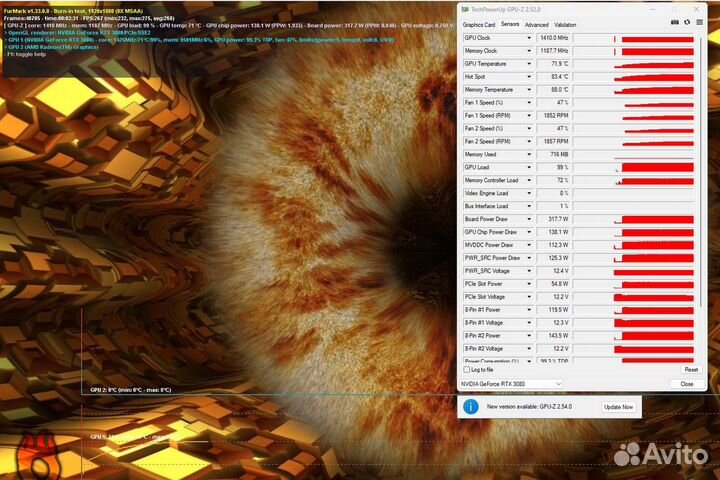Screen dimensions: 720x480
Task: Click the sensors list vertical scrollbar
Action: 701,172
